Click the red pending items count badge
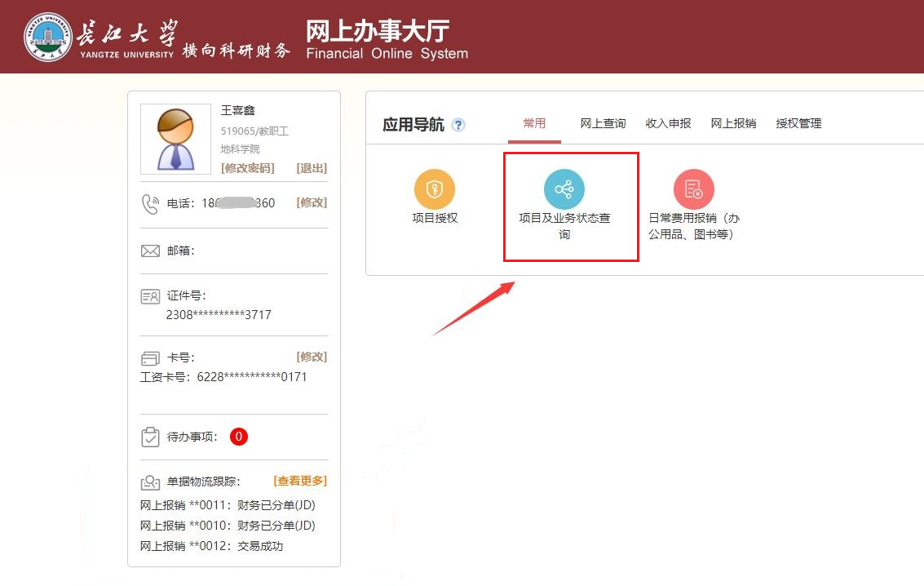This screenshot has height=586, width=924. click(x=239, y=437)
